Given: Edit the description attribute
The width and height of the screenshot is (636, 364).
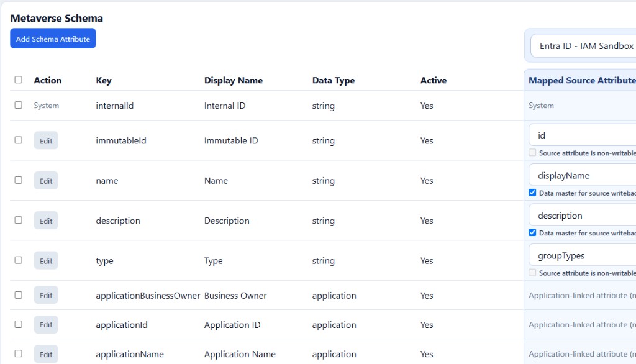Looking at the screenshot, I should pos(46,221).
